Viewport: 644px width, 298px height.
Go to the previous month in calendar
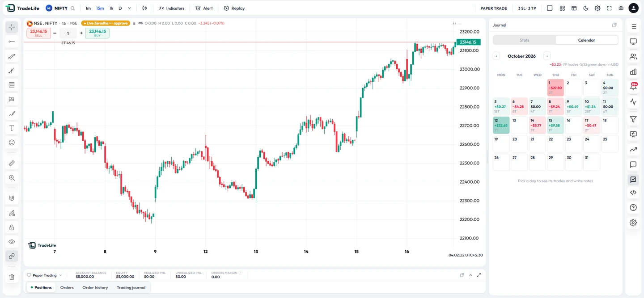(x=496, y=56)
